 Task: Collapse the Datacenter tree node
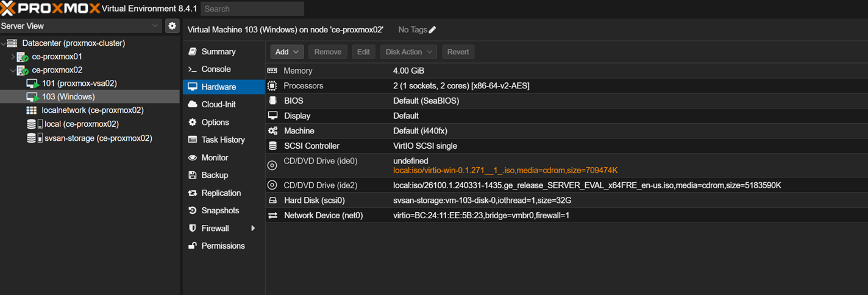click(x=4, y=43)
